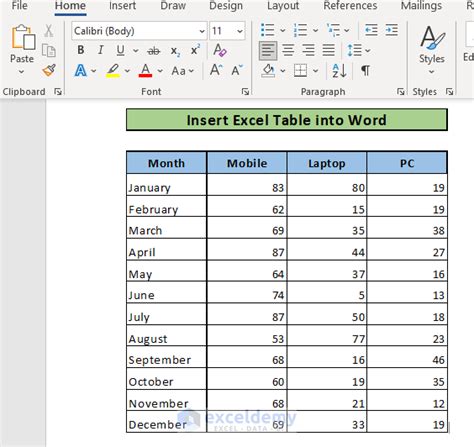Expand the bullets style dropdown arrow
The height and width of the screenshot is (447, 474).
283,30
